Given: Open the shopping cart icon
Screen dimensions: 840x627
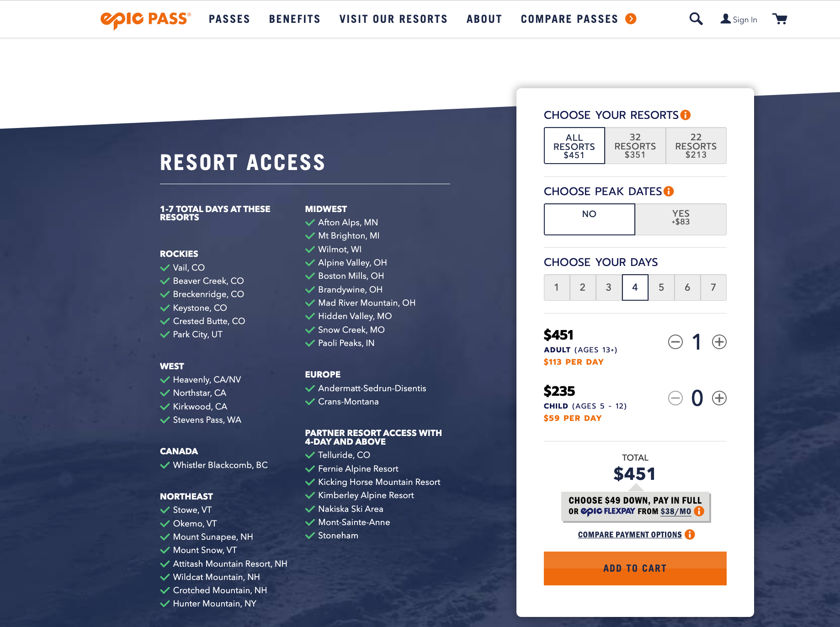Looking at the screenshot, I should pos(780,19).
